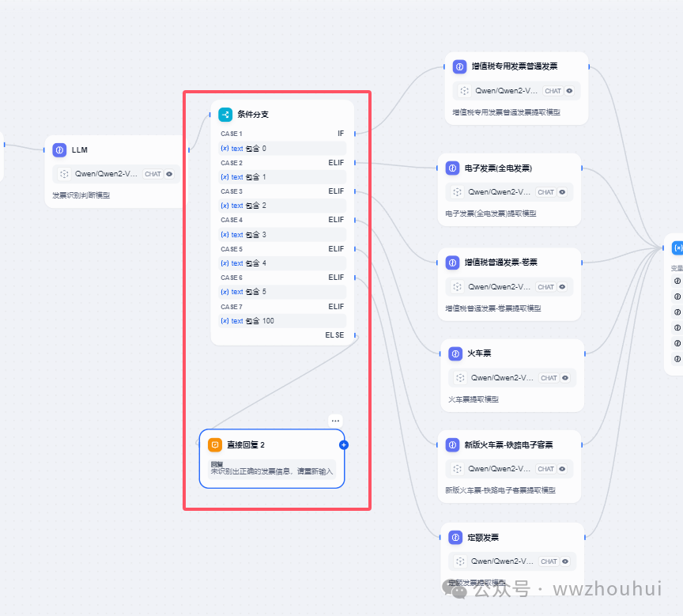Click the 回复 message field in 直接回复 2
683x616 pixels.
[273, 468]
